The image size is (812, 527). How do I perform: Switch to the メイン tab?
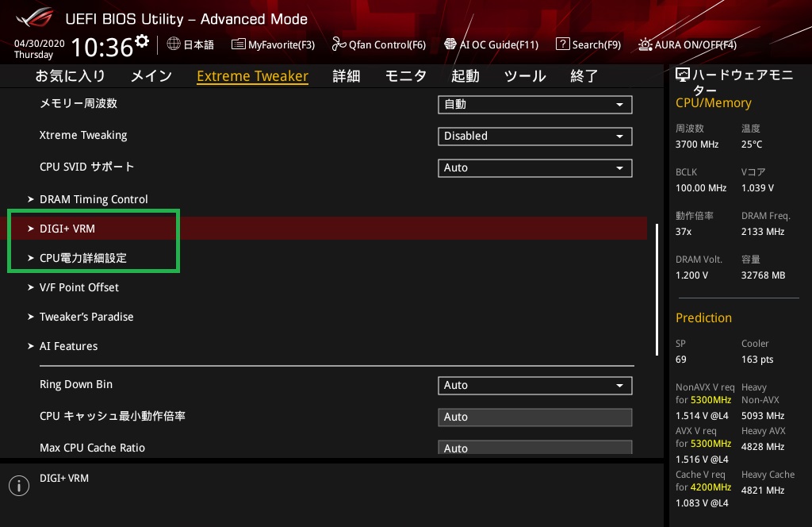(x=151, y=76)
